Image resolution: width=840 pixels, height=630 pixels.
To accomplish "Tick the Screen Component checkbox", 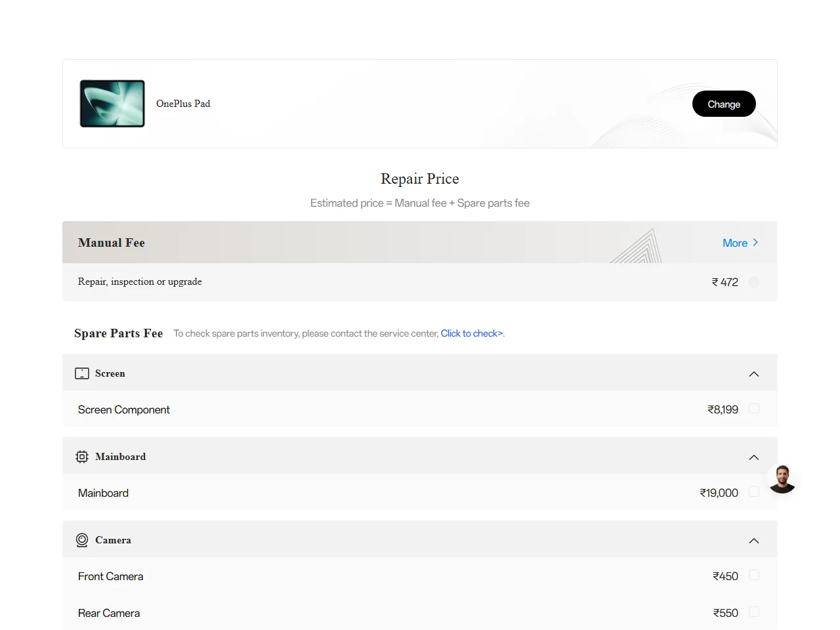I will pyautogui.click(x=754, y=408).
